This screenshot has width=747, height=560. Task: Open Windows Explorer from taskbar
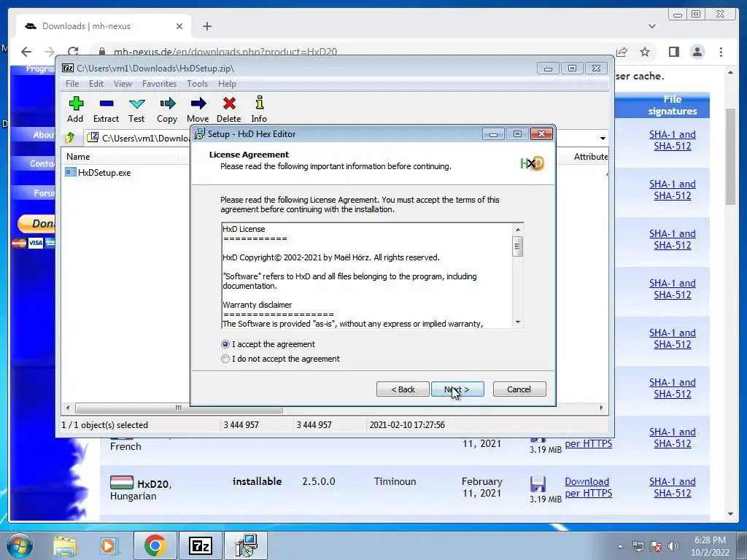click(x=65, y=545)
